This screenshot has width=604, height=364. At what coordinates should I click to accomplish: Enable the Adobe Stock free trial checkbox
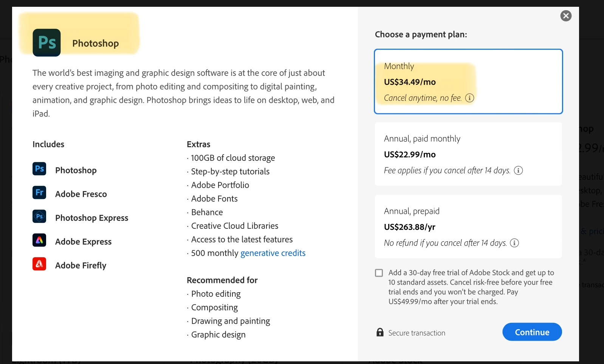coord(379,273)
